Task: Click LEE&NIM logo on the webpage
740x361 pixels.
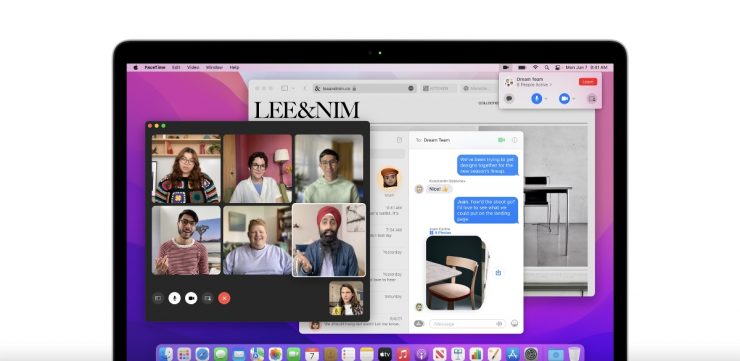Action: [x=307, y=110]
